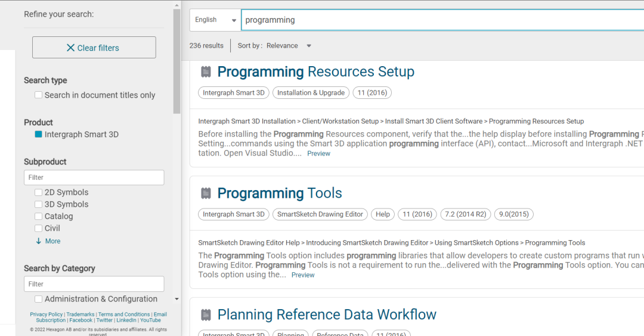Viewport: 644px width, 336px height.
Task: Click the 9.0(2015) version tag
Action: click(x=514, y=214)
